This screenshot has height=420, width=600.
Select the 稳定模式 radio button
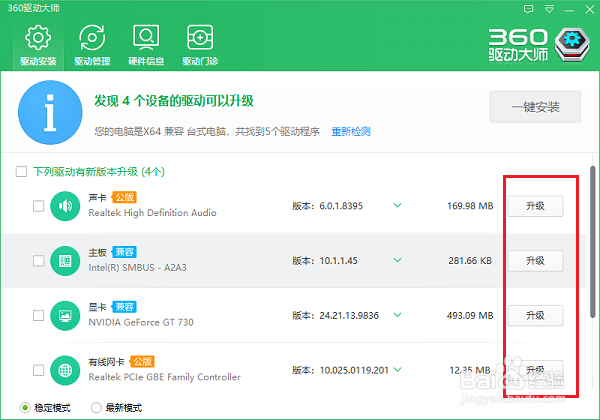(x=25, y=408)
